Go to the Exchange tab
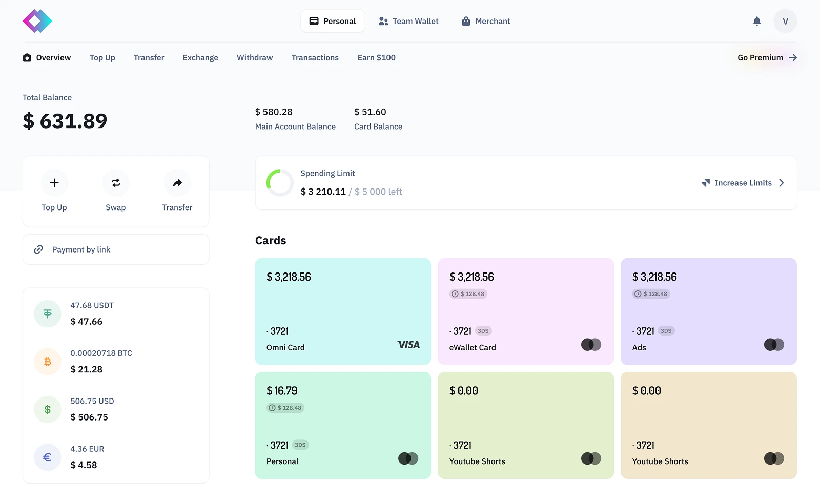The width and height of the screenshot is (820, 504). [x=200, y=58]
